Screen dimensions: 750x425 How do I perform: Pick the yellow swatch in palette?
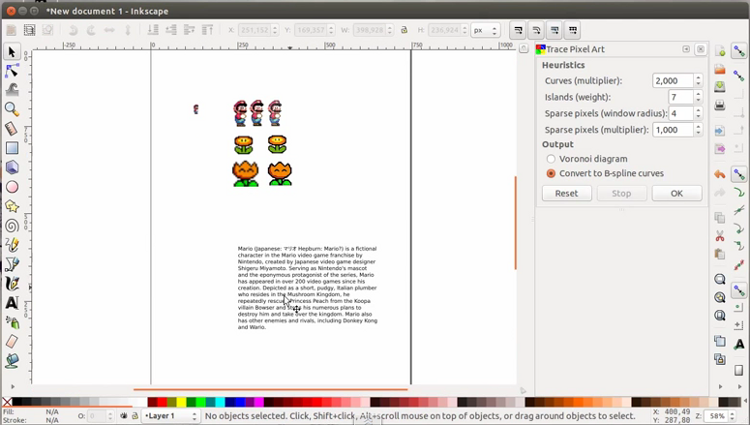coord(181,403)
